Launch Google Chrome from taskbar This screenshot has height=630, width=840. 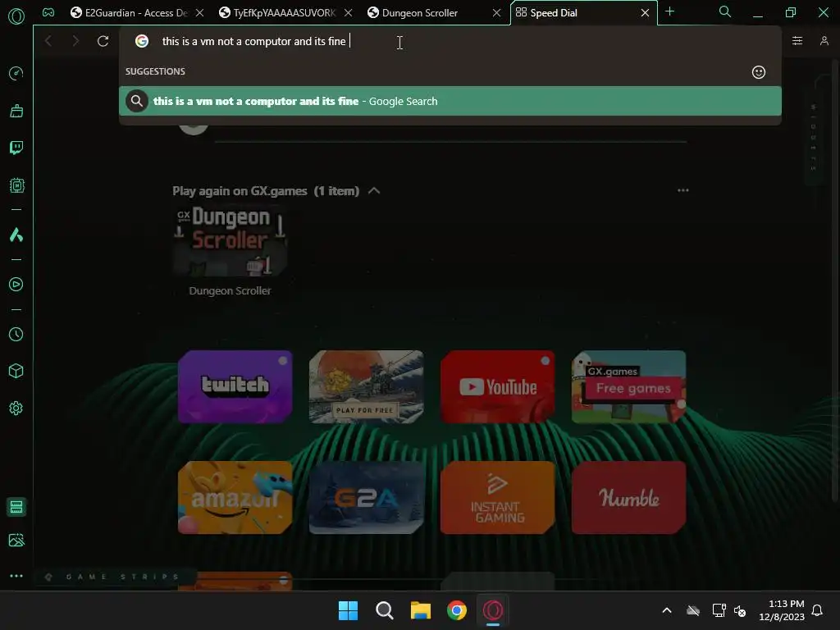(x=456, y=610)
